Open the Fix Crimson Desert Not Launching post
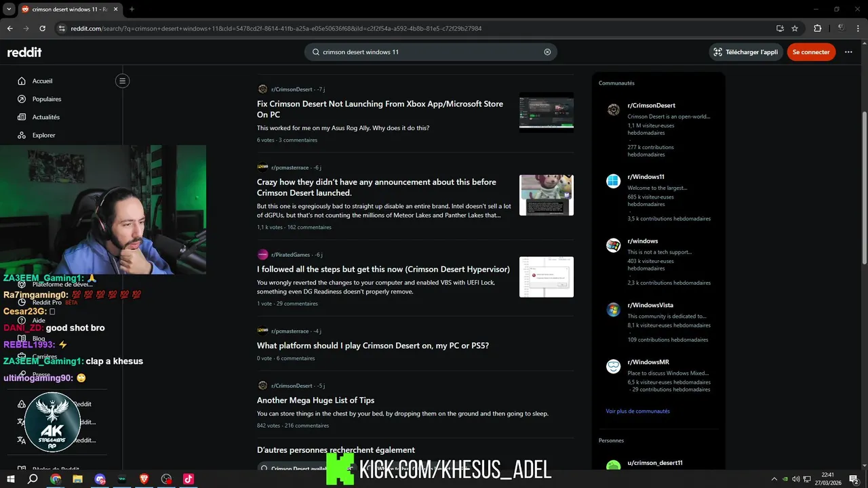Screen dimensions: 868x488 (x=380, y=109)
